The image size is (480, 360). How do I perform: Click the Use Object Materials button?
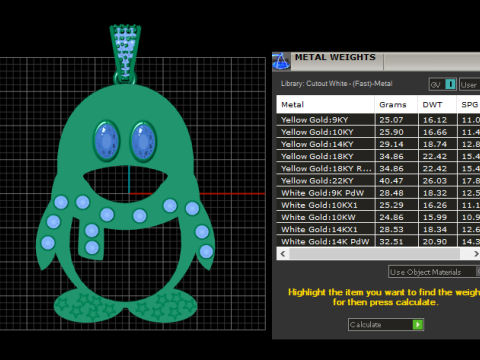(434, 272)
